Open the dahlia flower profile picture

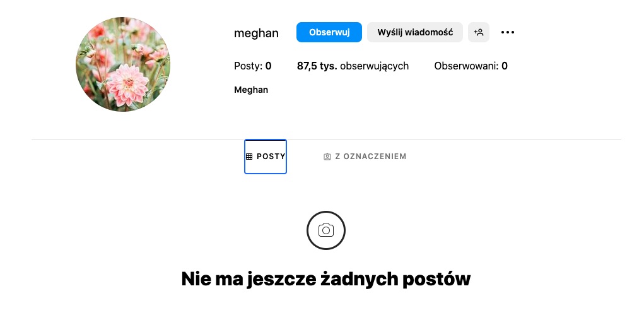coord(123,64)
